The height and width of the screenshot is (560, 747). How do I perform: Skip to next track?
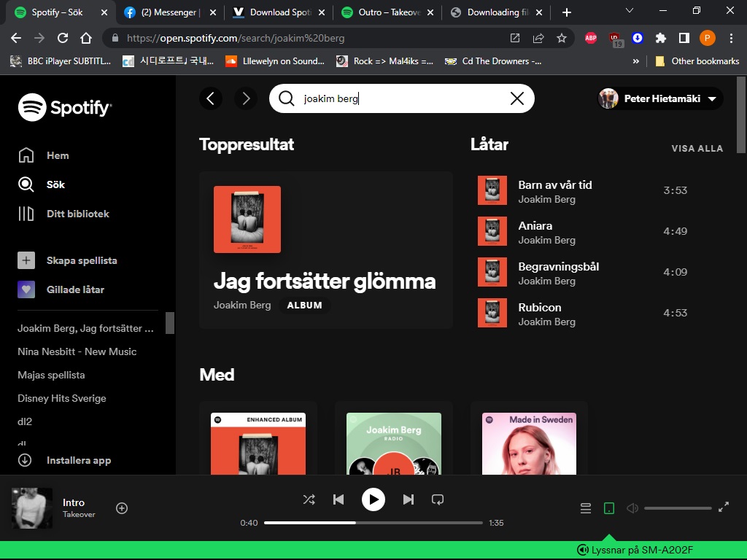click(409, 499)
